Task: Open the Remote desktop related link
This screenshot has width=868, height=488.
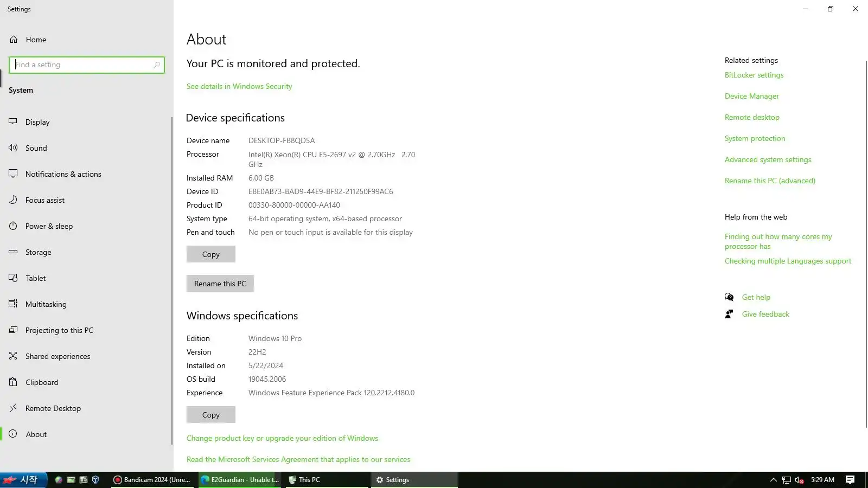Action: tap(752, 117)
